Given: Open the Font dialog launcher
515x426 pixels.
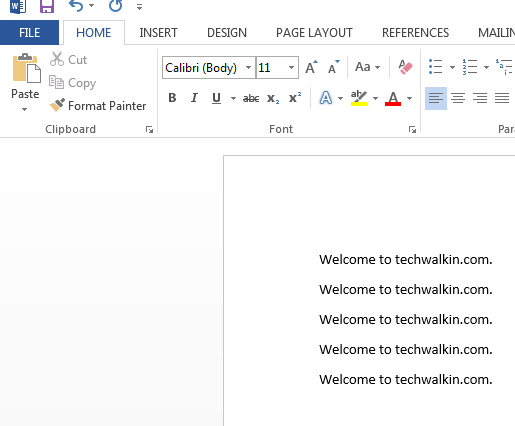Looking at the screenshot, I should [412, 129].
